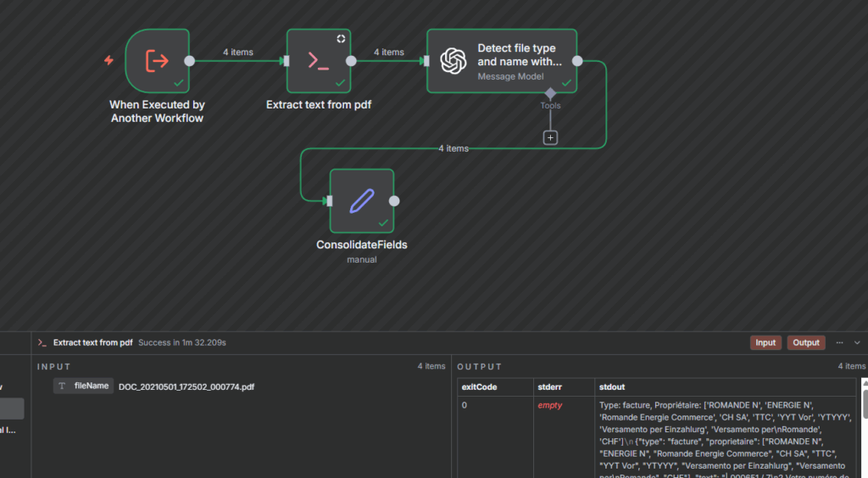
Task: Click the stdout column header
Action: pos(610,386)
